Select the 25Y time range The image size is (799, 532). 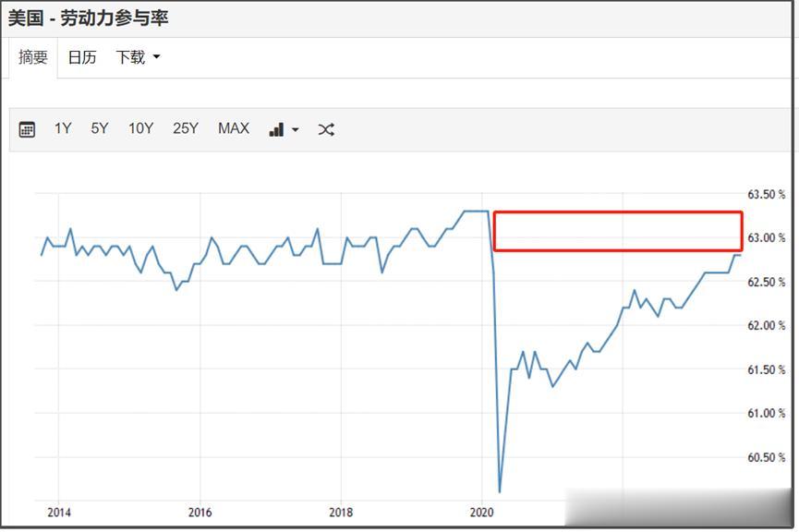185,128
